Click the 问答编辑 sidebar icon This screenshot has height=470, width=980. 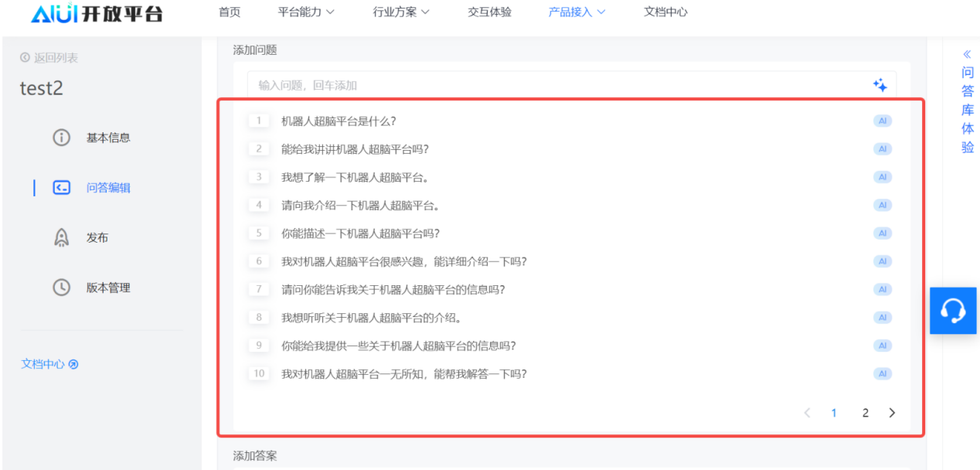pos(62,188)
